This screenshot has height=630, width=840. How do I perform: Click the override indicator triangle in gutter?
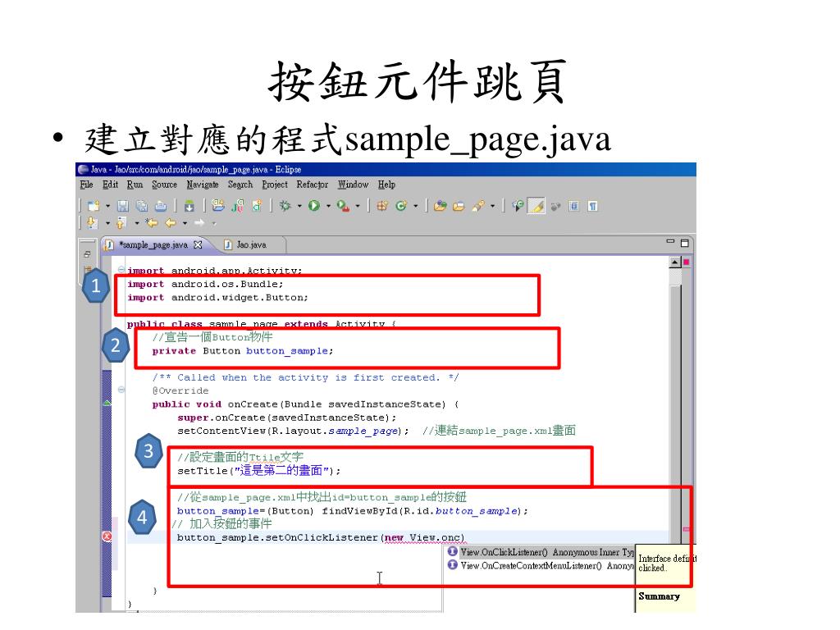coord(107,403)
